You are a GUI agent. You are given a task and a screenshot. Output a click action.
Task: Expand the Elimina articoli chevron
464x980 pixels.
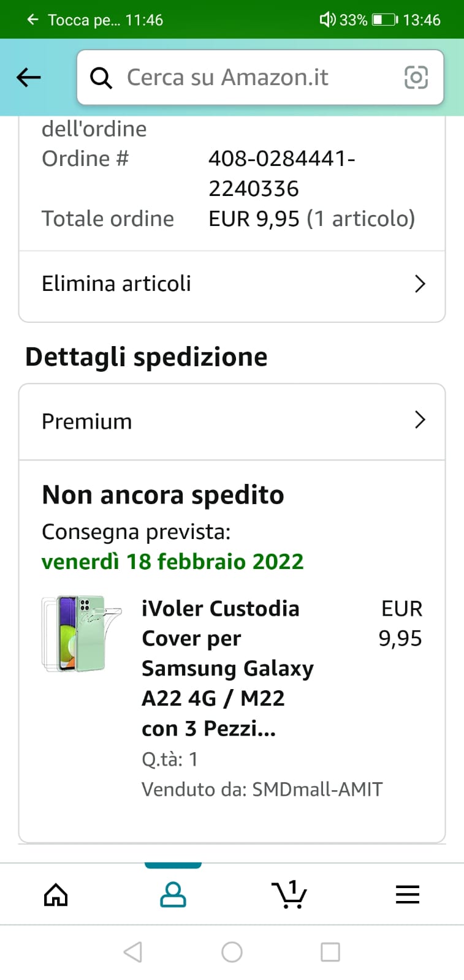(x=420, y=284)
